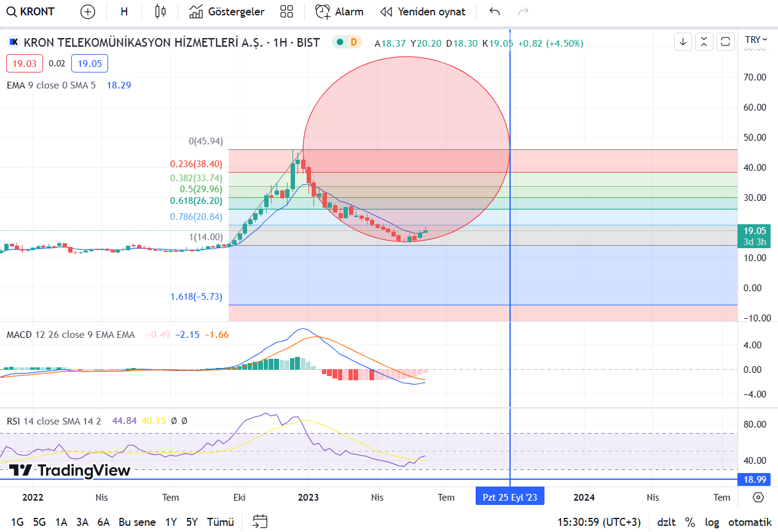Open the candlestick chart type menu
This screenshot has height=532, width=778.
click(160, 12)
